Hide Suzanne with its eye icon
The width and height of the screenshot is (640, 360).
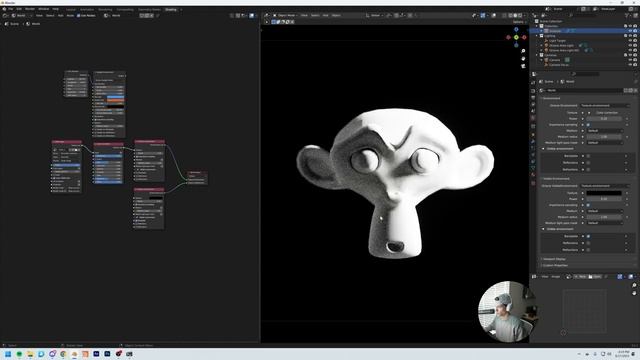pos(630,31)
